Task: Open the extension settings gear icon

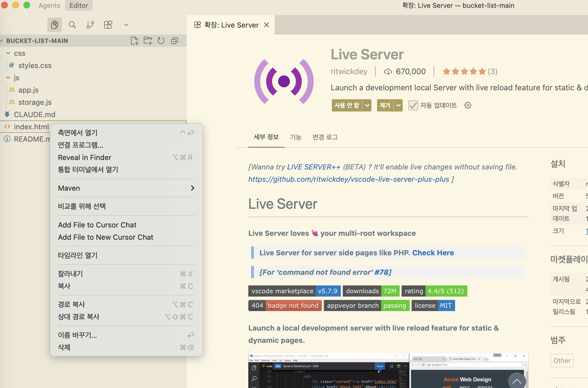Action: pos(468,105)
